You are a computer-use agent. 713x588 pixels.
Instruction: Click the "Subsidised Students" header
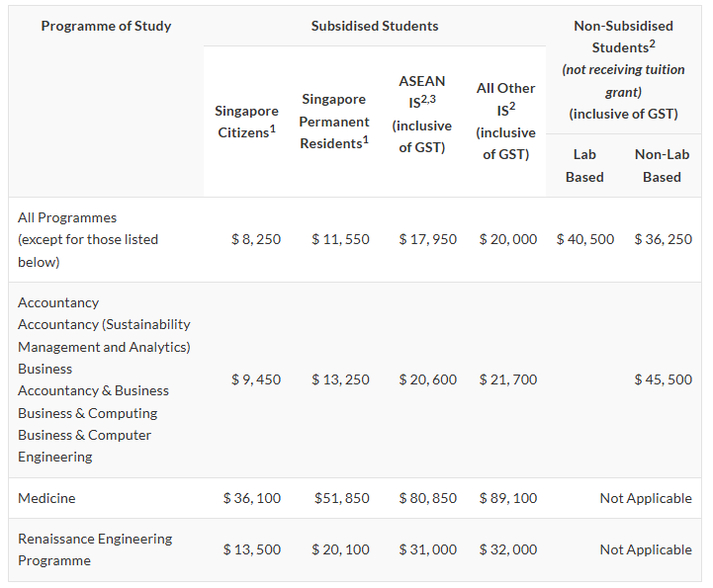(x=375, y=26)
